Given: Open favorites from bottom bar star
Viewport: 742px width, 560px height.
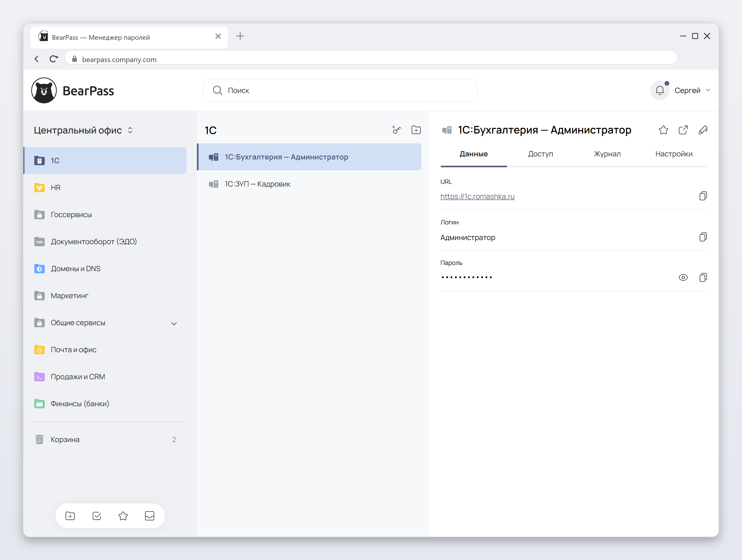Looking at the screenshot, I should (123, 516).
